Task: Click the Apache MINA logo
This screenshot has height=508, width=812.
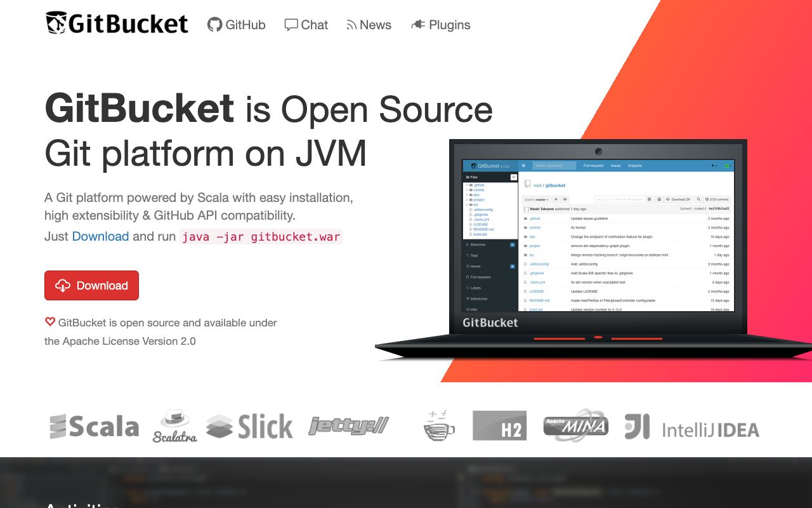Action: point(576,425)
